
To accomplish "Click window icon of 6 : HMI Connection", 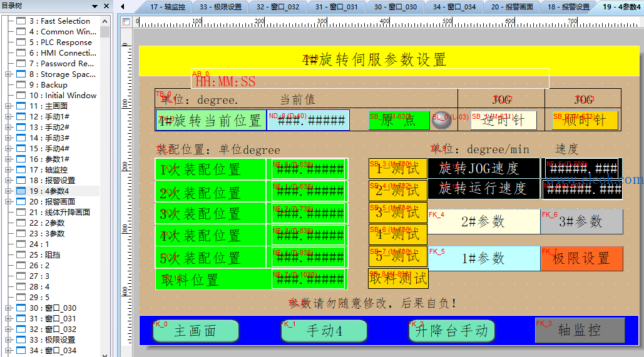I will click(21, 53).
